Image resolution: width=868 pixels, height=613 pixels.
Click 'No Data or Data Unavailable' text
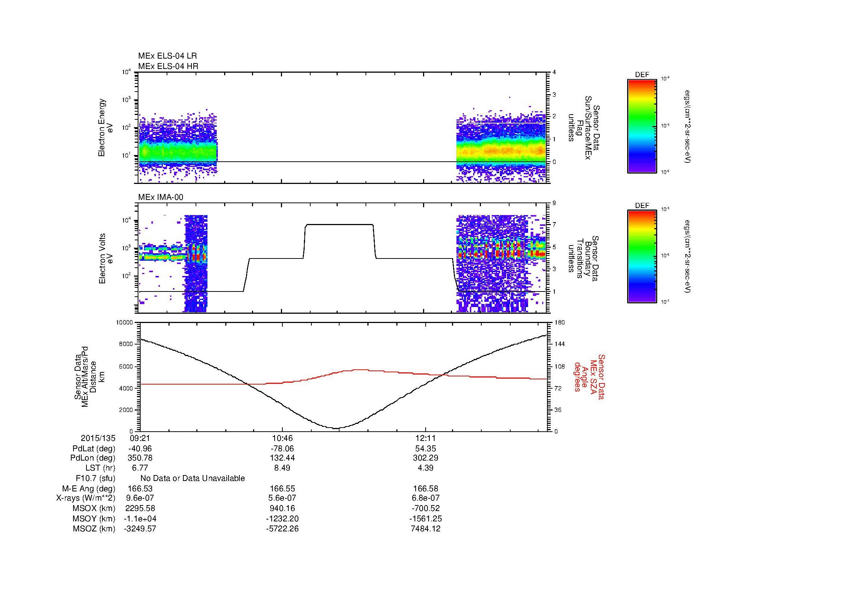(193, 478)
